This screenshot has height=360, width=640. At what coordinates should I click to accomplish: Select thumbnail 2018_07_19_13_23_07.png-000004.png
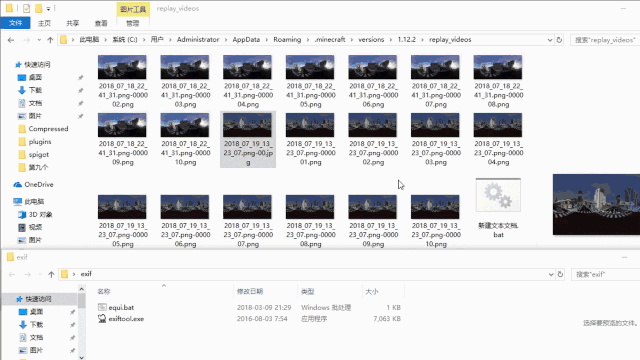tap(498, 125)
